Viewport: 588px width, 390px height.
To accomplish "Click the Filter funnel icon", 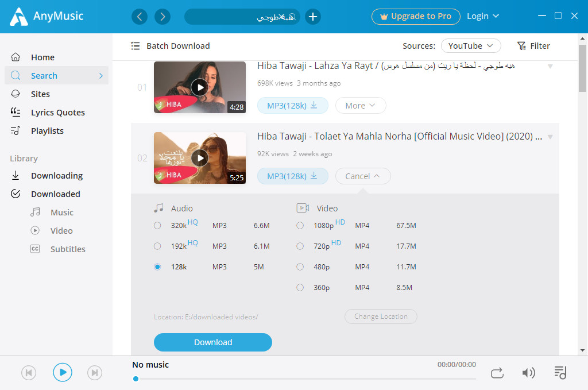I will click(x=521, y=46).
